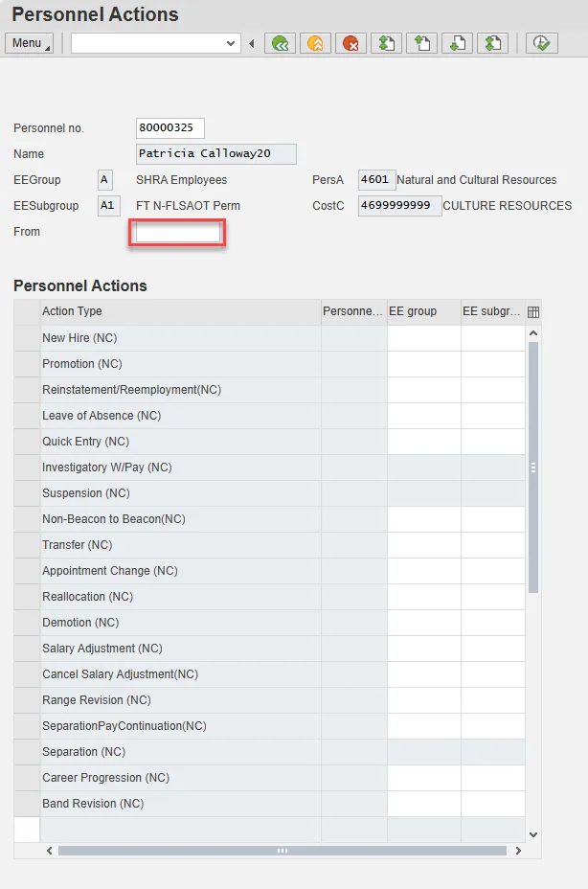Open table settings icon in Personnel Actions grid

pyautogui.click(x=533, y=311)
